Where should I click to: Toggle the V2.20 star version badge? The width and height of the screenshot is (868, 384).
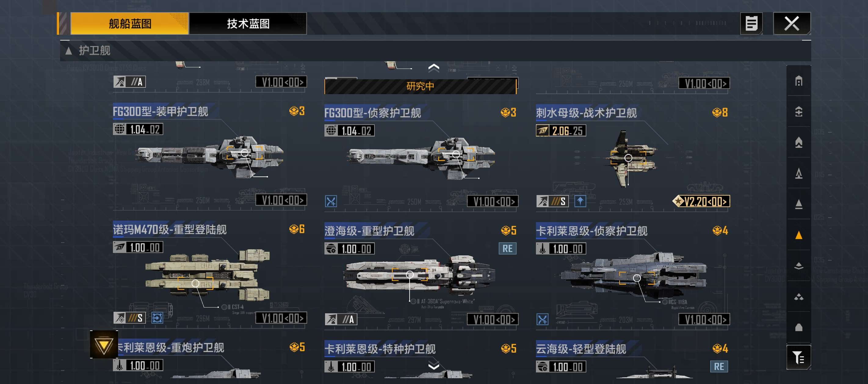(701, 201)
